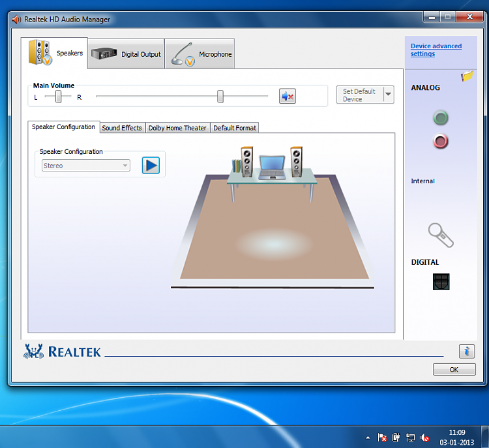This screenshot has width=489, height=448.
Task: Open the Dolby Home Theater tab
Action: click(177, 128)
